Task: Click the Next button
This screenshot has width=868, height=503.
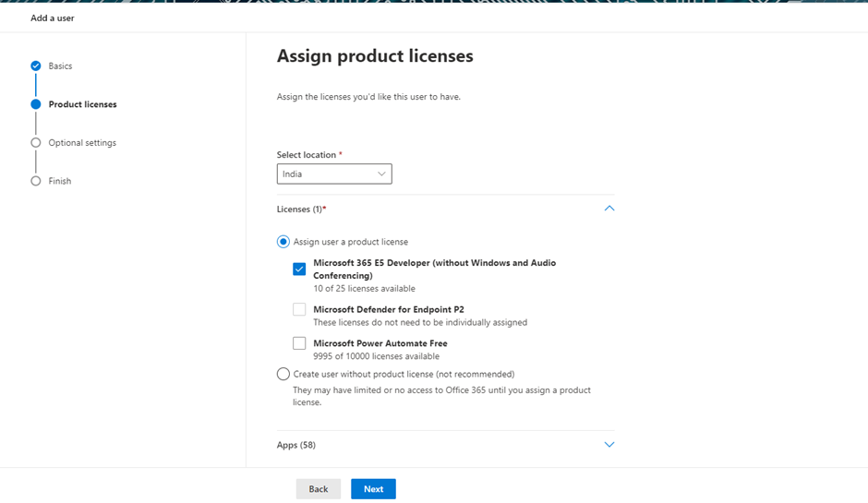Action: (374, 489)
